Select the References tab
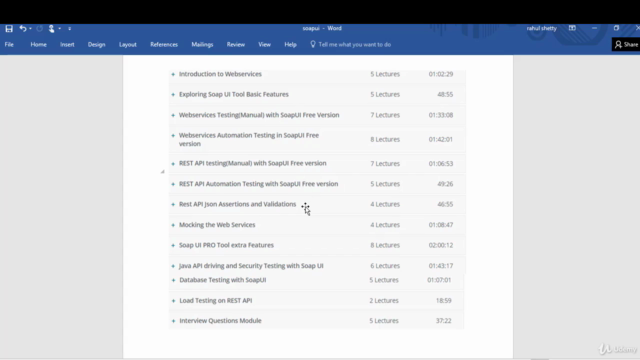The width and height of the screenshot is (640, 360). 164,44
